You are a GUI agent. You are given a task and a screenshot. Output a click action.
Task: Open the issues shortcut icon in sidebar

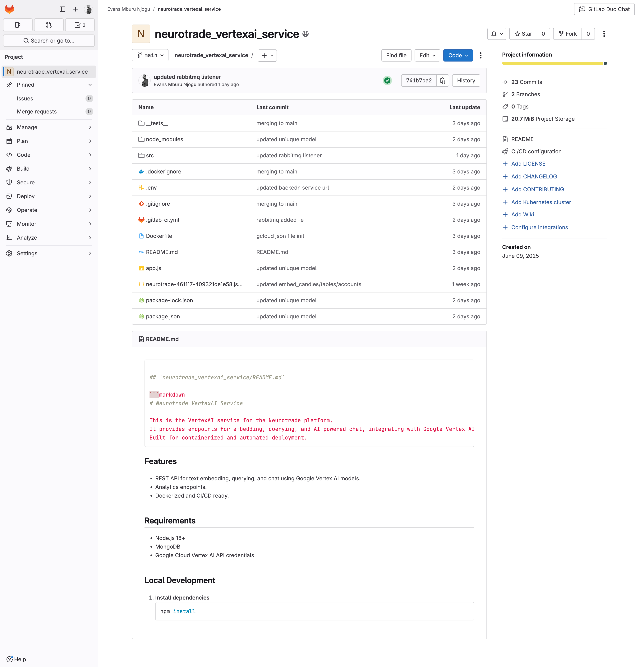pos(18,25)
